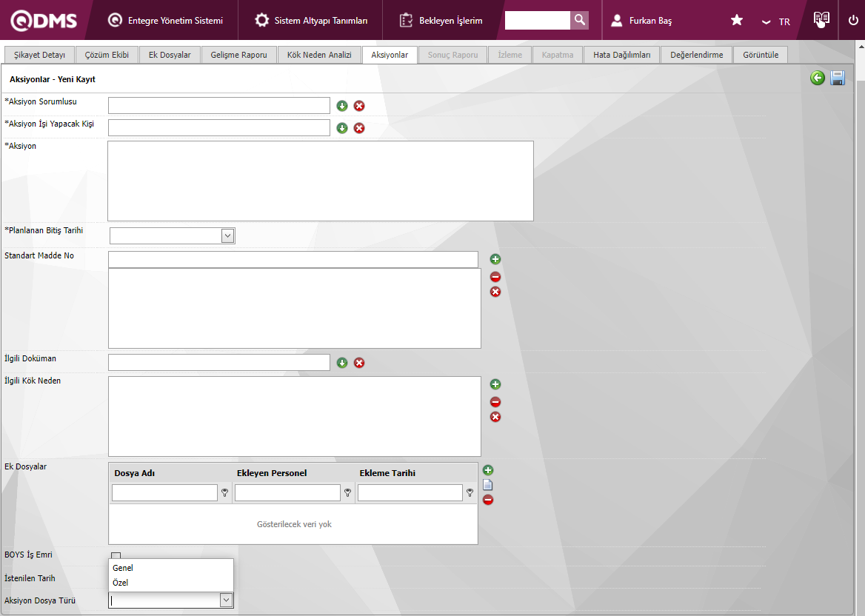Image resolution: width=865 pixels, height=616 pixels.
Task: Clear Standart Madde No list with red X
Action: 495,292
